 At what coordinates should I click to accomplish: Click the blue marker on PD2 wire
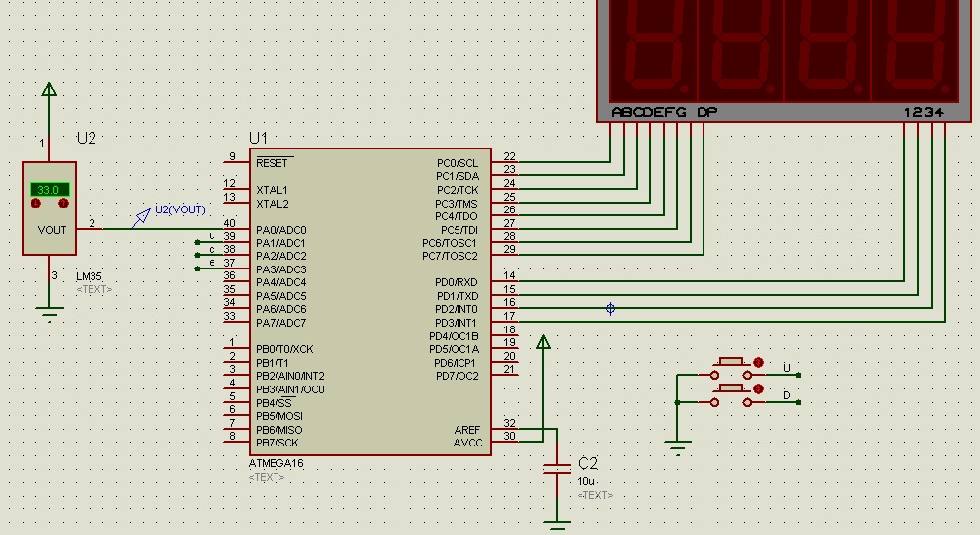point(611,308)
